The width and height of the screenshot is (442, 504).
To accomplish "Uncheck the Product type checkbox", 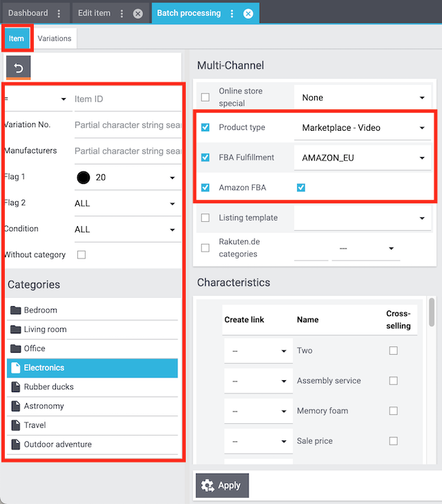I will 205,128.
